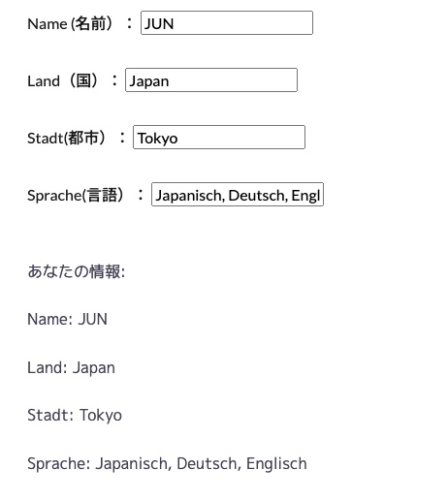Click the colon after the Land (国) label
448x501 pixels.
tap(114, 80)
